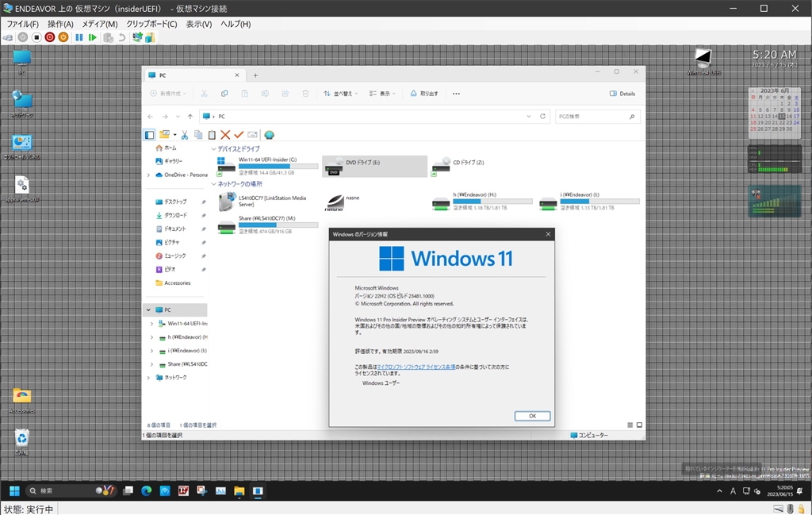812x515 pixels.
Task: Open the クリップボード(C) menu
Action: click(x=151, y=24)
